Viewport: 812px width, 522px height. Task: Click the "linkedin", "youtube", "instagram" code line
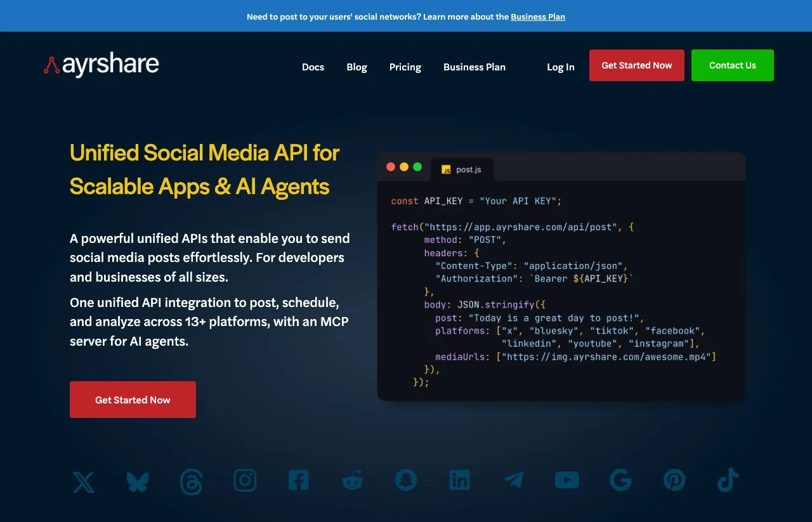point(600,343)
